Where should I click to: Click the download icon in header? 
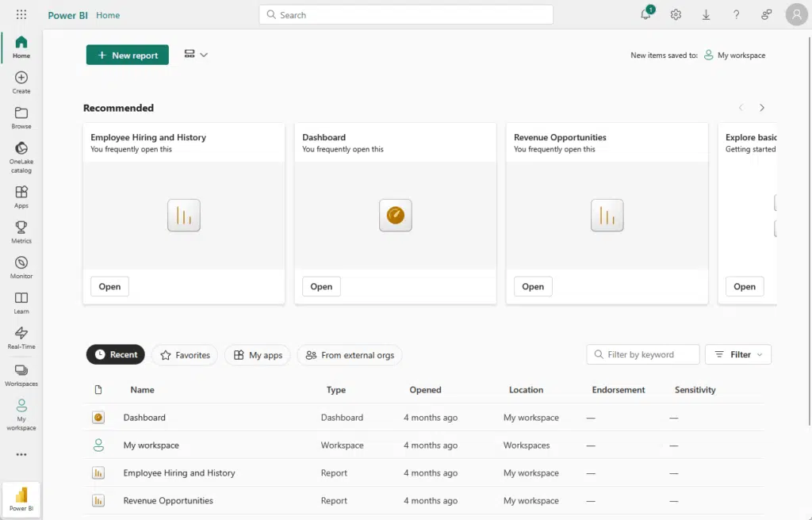pos(706,14)
